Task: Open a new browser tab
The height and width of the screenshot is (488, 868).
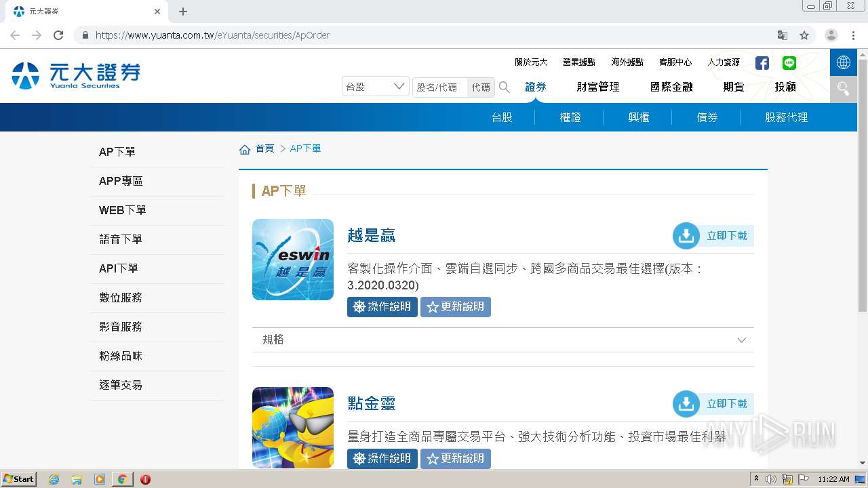Action: pos(183,12)
